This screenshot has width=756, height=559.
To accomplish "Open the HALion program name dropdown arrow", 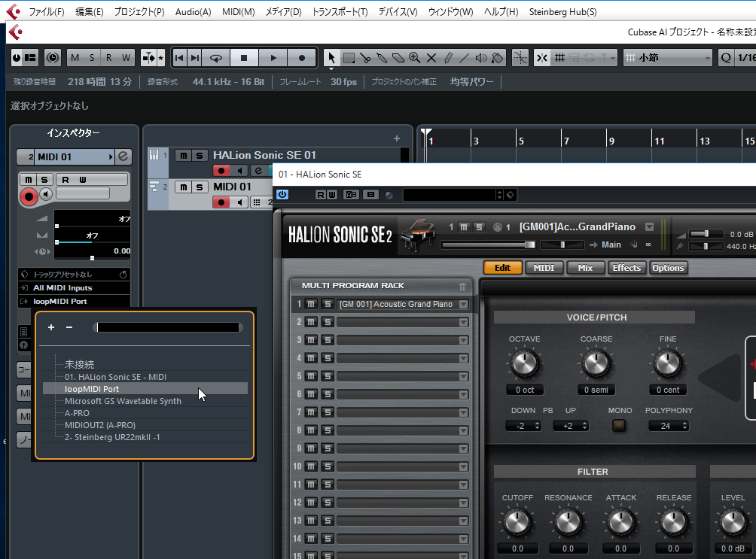I will click(x=649, y=227).
